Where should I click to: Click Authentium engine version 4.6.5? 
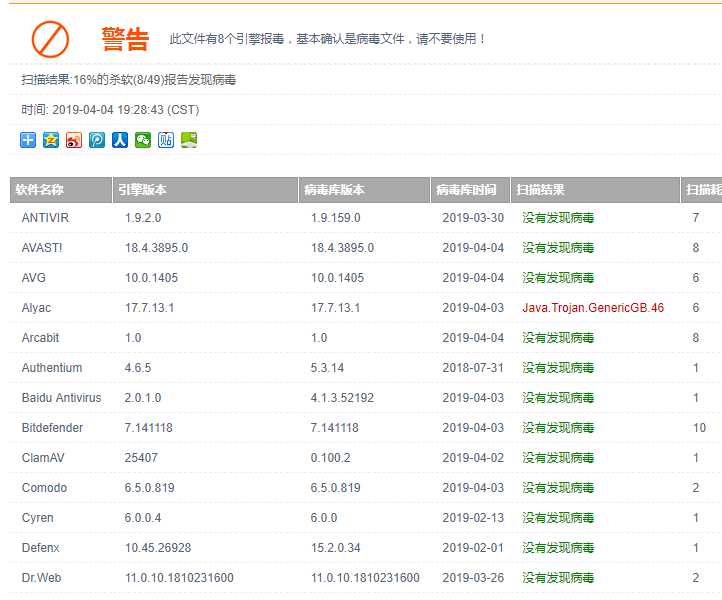click(x=138, y=367)
